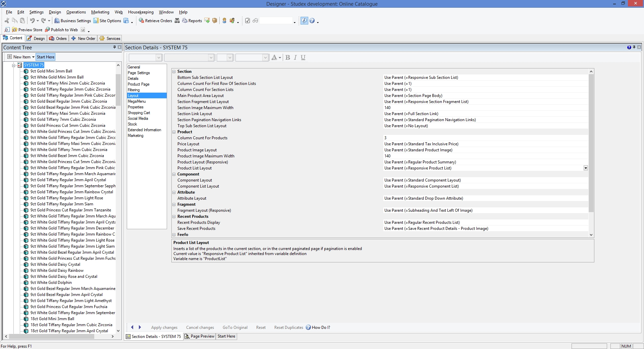Click the Retrieve Orders toolbar button
644x349 pixels.
[x=155, y=21]
